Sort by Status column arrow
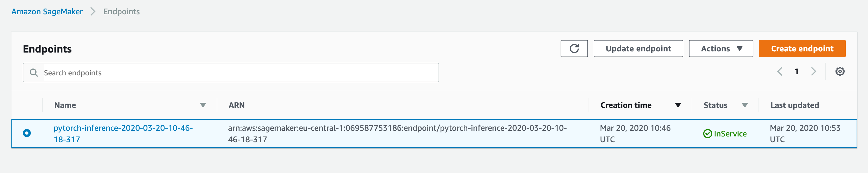Screen dimensions: 868x173 click(745, 105)
